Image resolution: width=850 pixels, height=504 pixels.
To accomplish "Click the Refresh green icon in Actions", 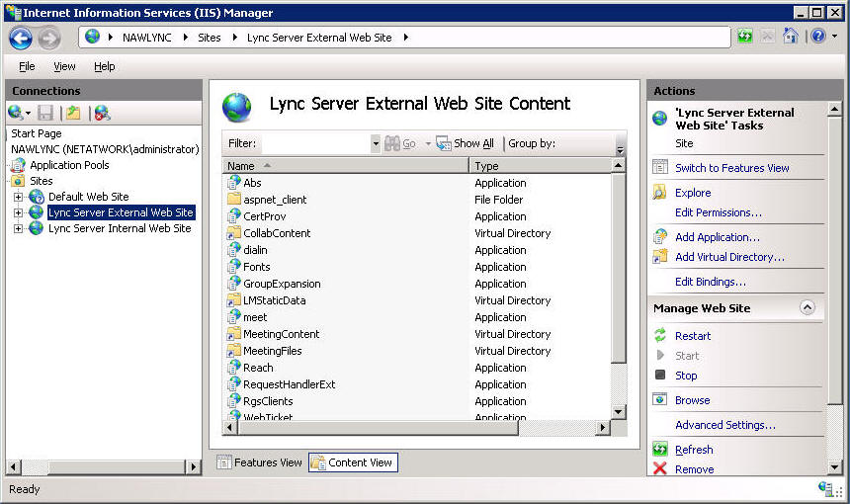I will pyautogui.click(x=660, y=450).
